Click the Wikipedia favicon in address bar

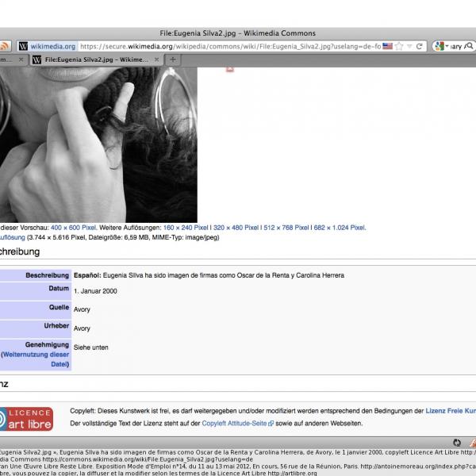(23, 46)
